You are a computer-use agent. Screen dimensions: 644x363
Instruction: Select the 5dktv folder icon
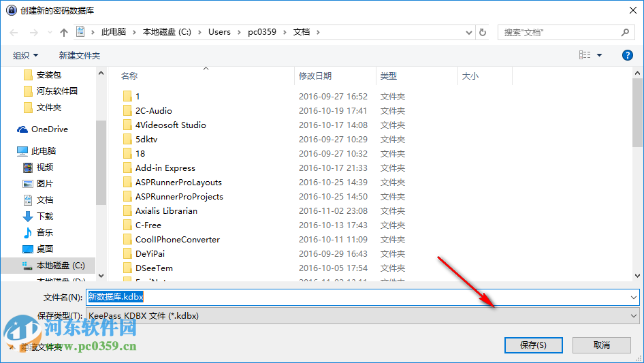click(128, 140)
